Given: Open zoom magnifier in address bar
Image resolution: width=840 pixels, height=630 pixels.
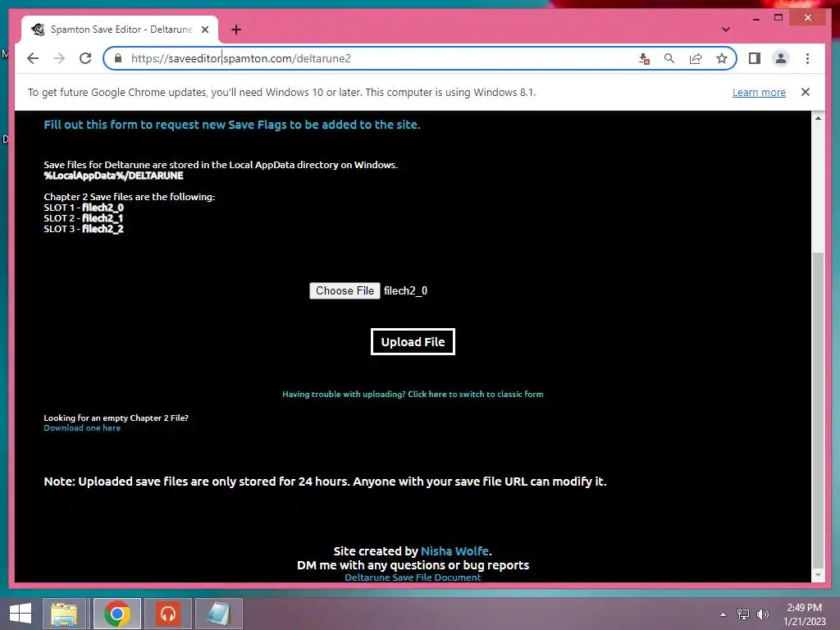Looking at the screenshot, I should click(669, 58).
